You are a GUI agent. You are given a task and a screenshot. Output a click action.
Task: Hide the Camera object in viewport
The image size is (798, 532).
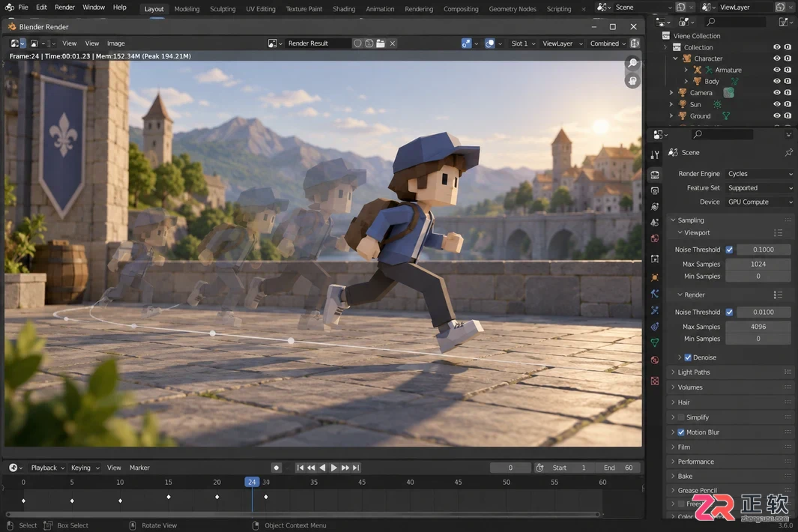coord(776,93)
